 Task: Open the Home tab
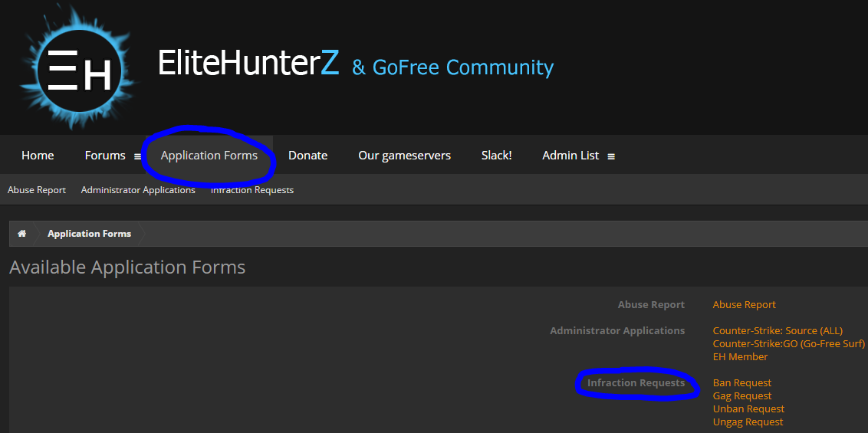point(38,156)
